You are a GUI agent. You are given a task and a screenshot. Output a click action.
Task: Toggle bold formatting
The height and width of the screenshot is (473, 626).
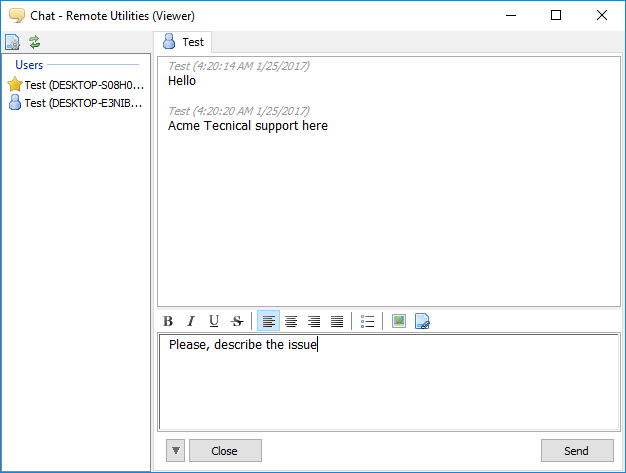(168, 321)
